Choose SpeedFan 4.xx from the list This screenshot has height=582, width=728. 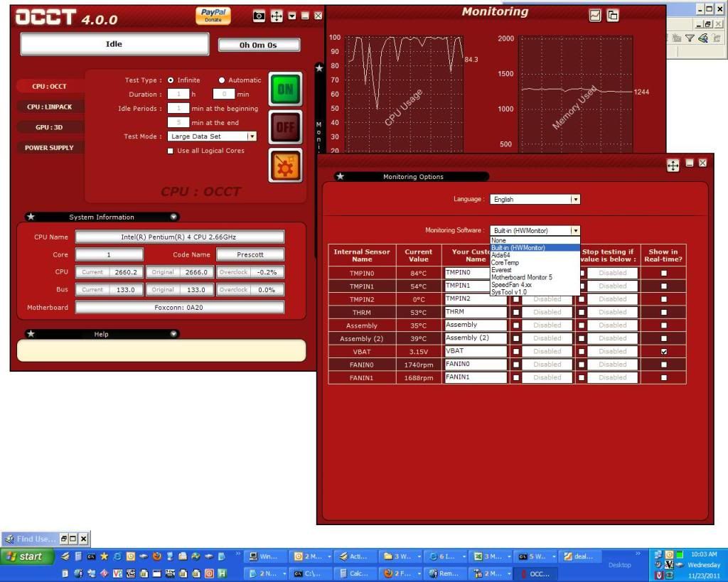535,285
